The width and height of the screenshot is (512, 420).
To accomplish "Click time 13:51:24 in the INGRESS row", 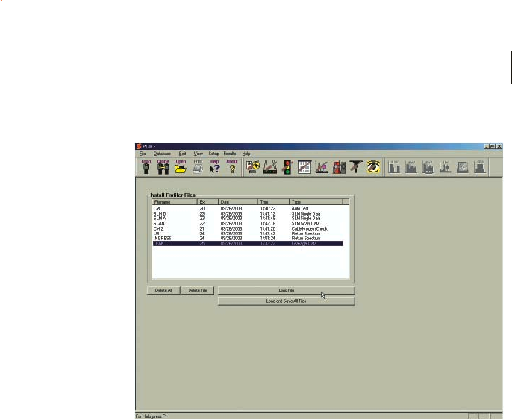I will pos(268,239).
